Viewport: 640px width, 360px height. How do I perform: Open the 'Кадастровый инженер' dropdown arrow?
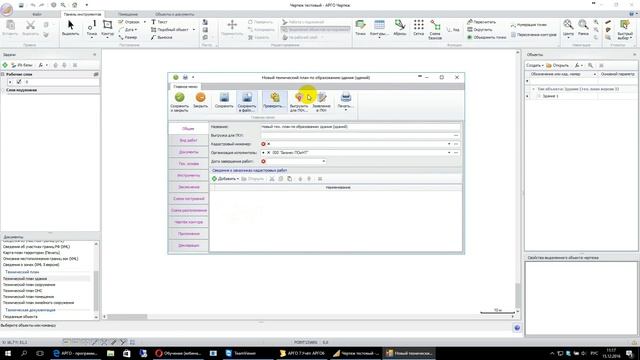pos(449,144)
